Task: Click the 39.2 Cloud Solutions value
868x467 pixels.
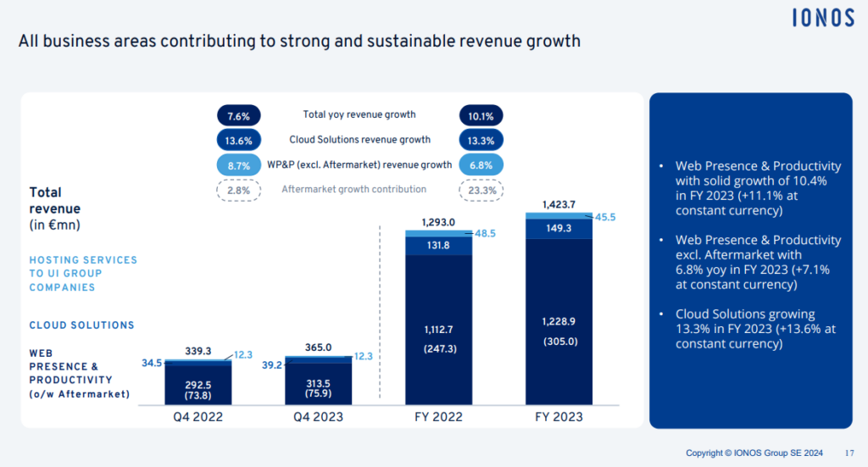Action: (x=272, y=365)
